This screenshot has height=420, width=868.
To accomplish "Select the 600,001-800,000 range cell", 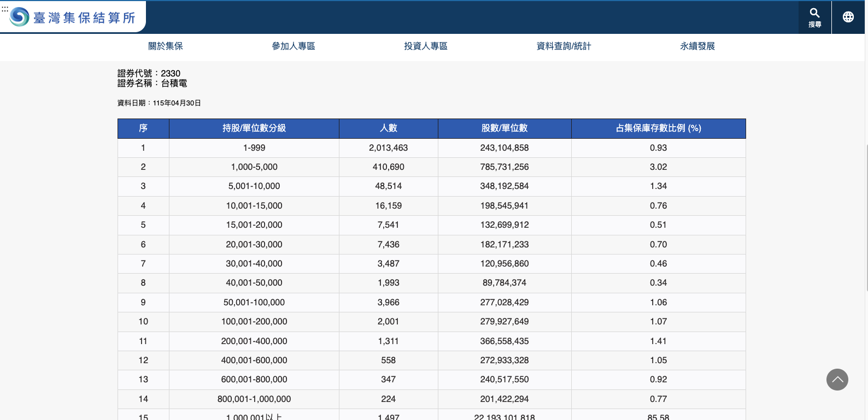I will pos(254,380).
